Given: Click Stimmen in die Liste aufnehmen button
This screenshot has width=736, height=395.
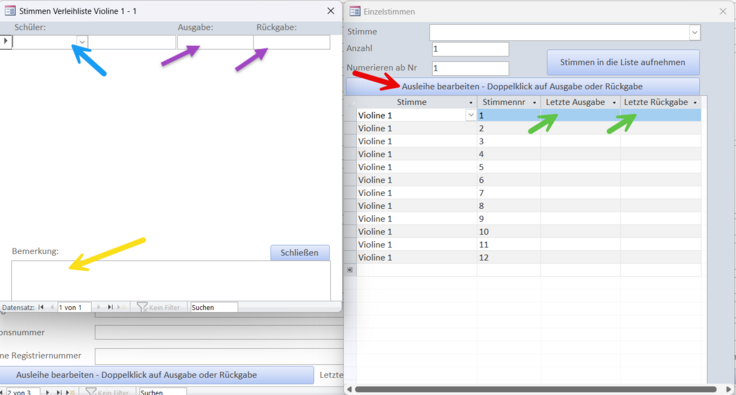Looking at the screenshot, I should point(623,62).
